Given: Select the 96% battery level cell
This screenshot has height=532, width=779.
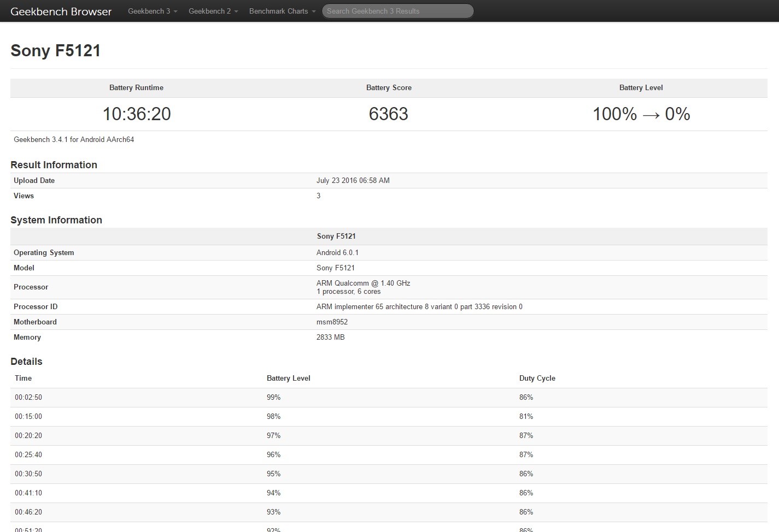Looking at the screenshot, I should pyautogui.click(x=273, y=454).
